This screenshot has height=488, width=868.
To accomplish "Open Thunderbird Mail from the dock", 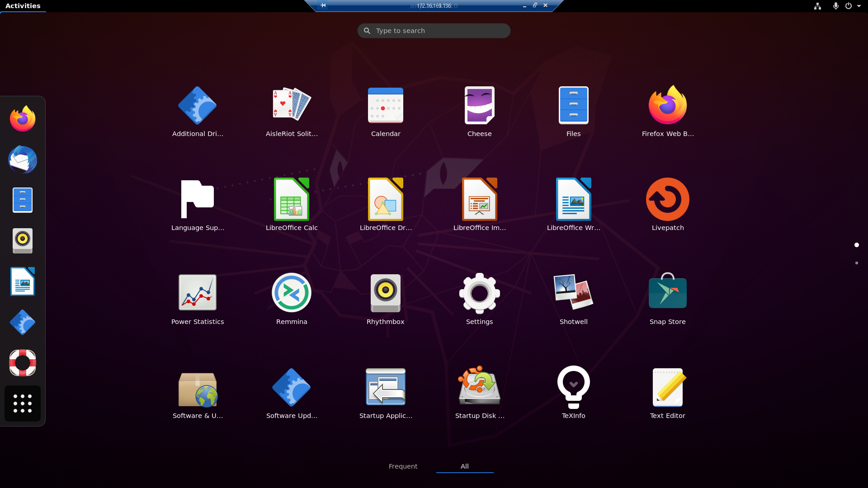I will [23, 160].
